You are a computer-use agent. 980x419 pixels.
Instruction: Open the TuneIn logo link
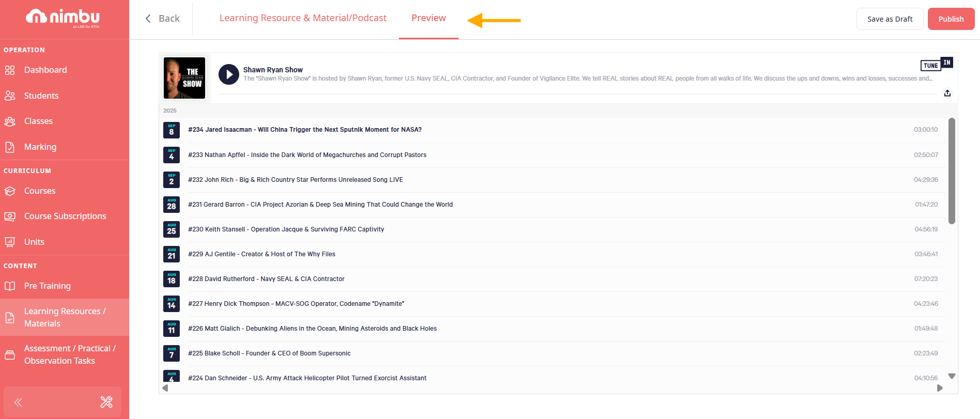937,64
